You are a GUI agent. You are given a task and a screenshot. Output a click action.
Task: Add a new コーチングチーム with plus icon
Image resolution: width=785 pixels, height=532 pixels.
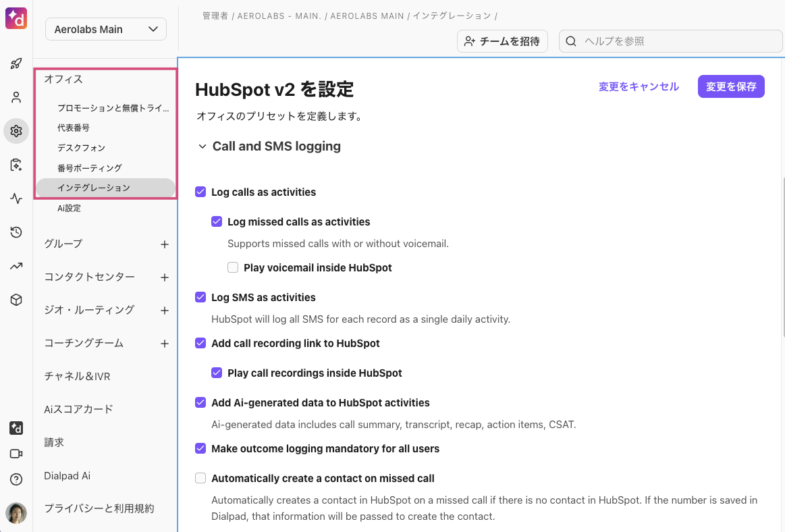coord(164,344)
